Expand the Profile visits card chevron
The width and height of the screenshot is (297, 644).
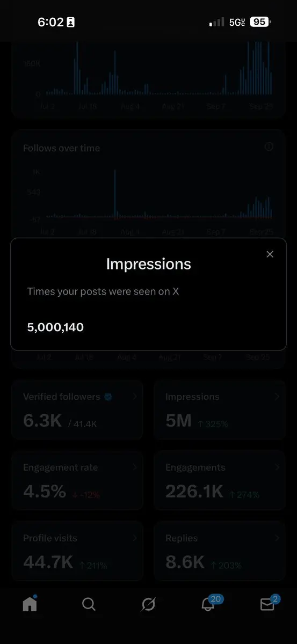tap(135, 538)
